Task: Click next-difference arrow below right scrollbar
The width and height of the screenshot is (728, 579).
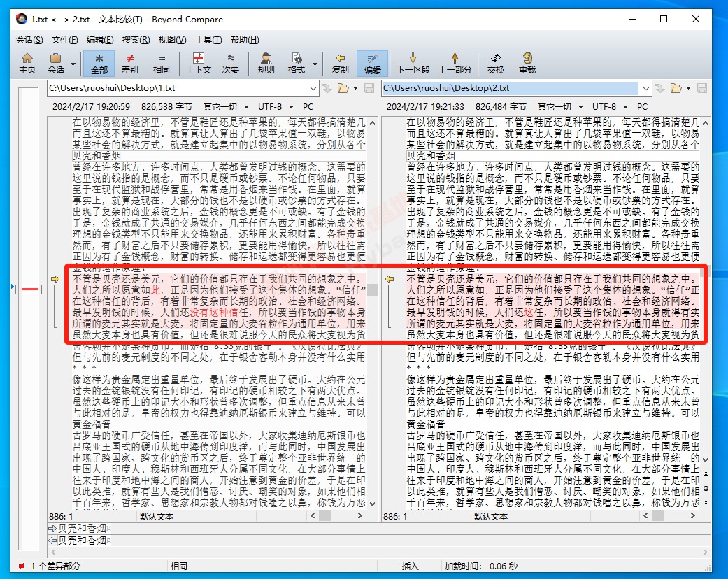Action: 706,503
